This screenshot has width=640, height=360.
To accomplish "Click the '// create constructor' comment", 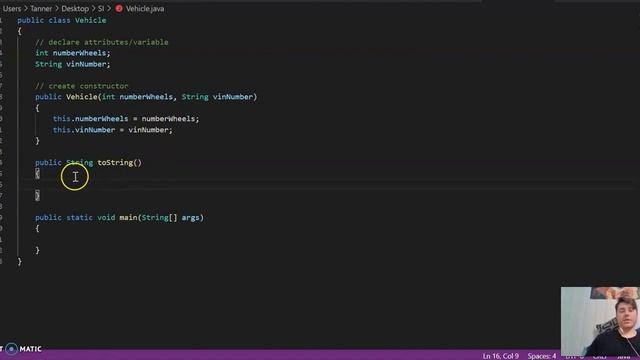I will 82,86.
